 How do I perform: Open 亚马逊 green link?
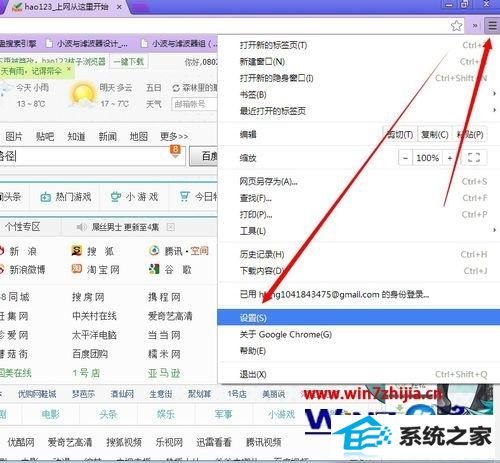(164, 373)
